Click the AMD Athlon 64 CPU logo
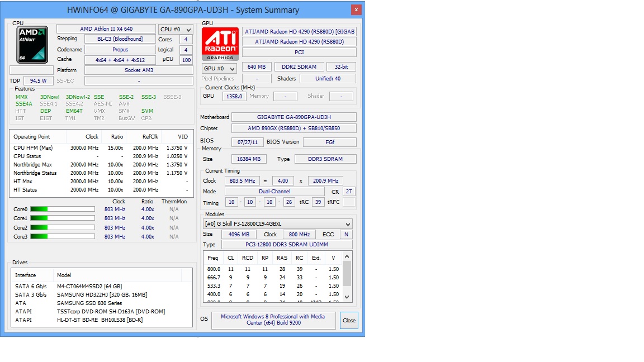 (32, 44)
